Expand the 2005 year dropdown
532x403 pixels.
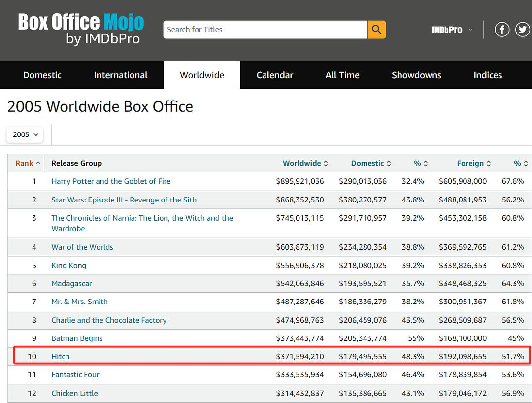coord(25,134)
